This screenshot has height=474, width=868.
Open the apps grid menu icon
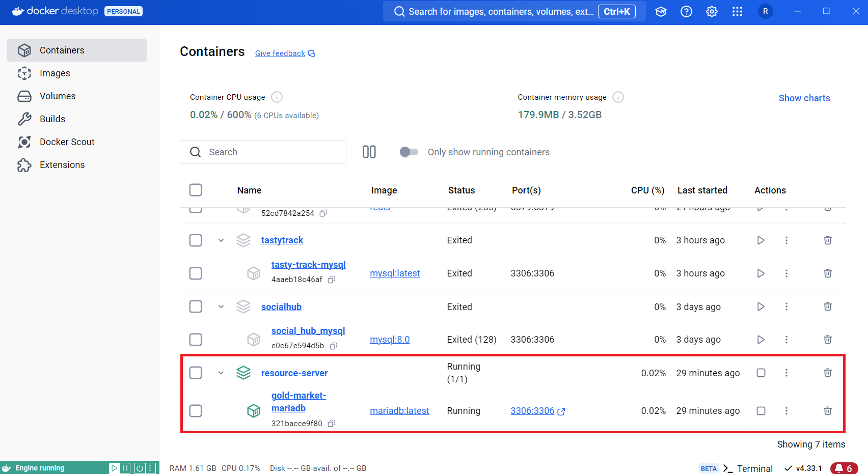(737, 12)
